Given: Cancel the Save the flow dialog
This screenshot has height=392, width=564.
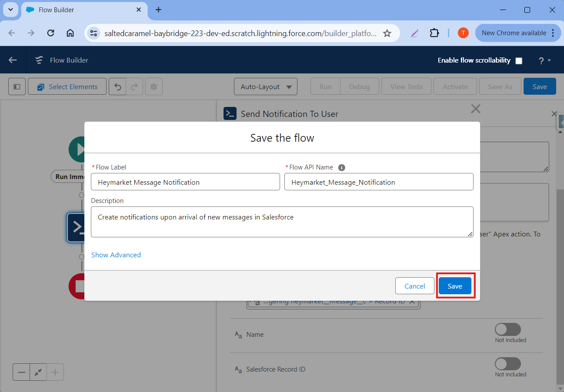Looking at the screenshot, I should [x=415, y=286].
